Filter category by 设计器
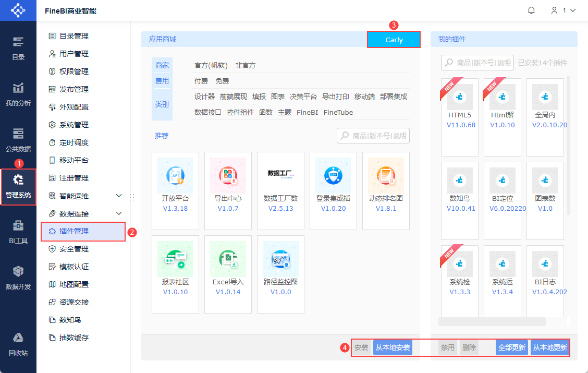 pyautogui.click(x=204, y=97)
